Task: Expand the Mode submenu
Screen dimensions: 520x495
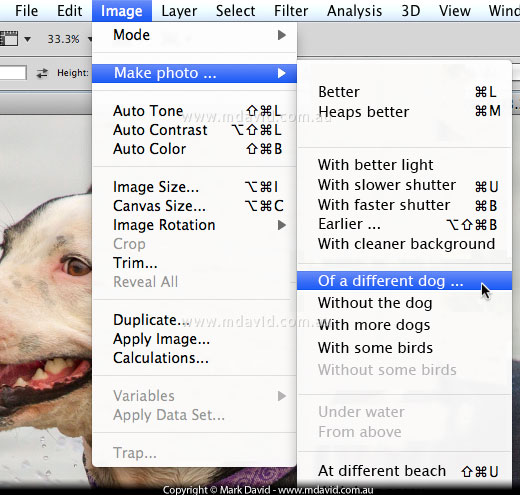Action: [194, 35]
